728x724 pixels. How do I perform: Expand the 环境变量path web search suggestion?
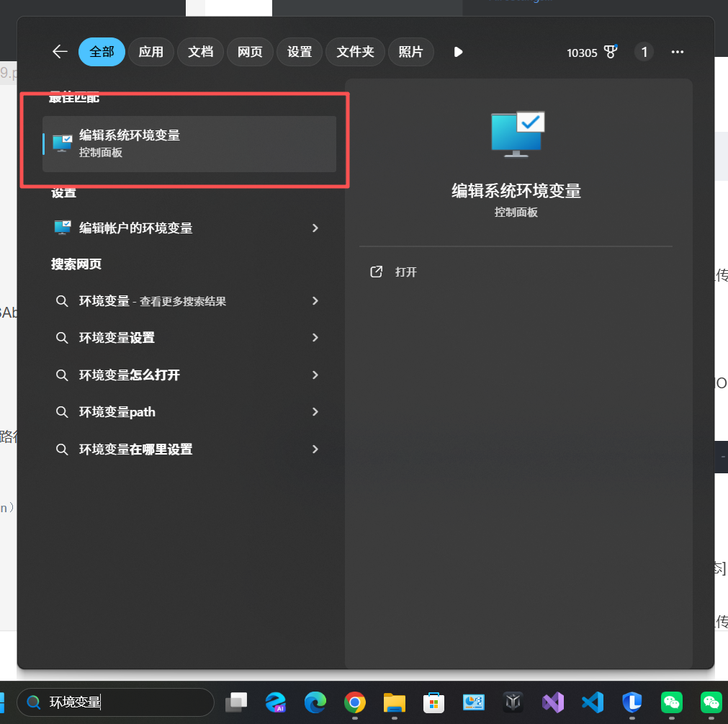coord(315,411)
